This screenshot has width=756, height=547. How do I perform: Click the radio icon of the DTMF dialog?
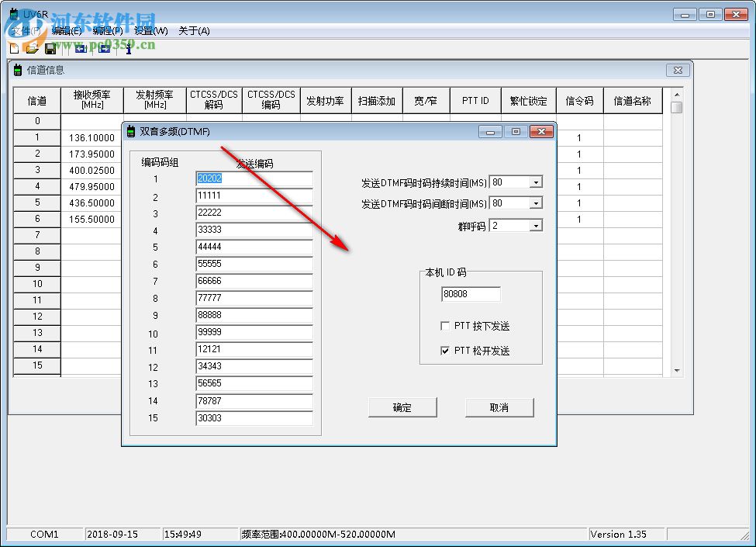click(x=131, y=131)
